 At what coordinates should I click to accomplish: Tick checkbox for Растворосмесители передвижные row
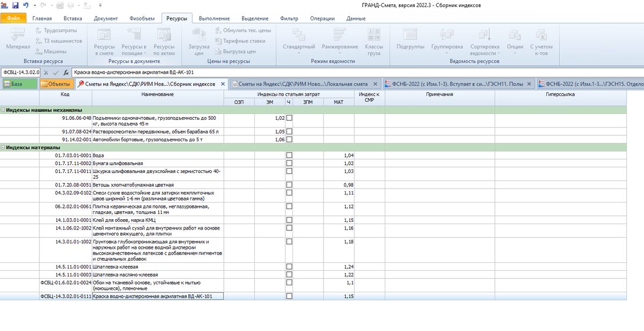[x=289, y=131]
